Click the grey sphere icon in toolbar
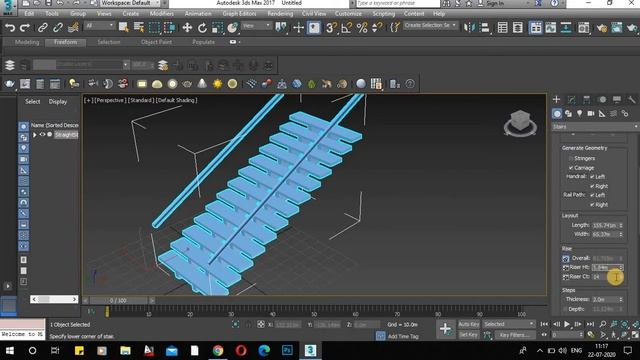 (361, 84)
